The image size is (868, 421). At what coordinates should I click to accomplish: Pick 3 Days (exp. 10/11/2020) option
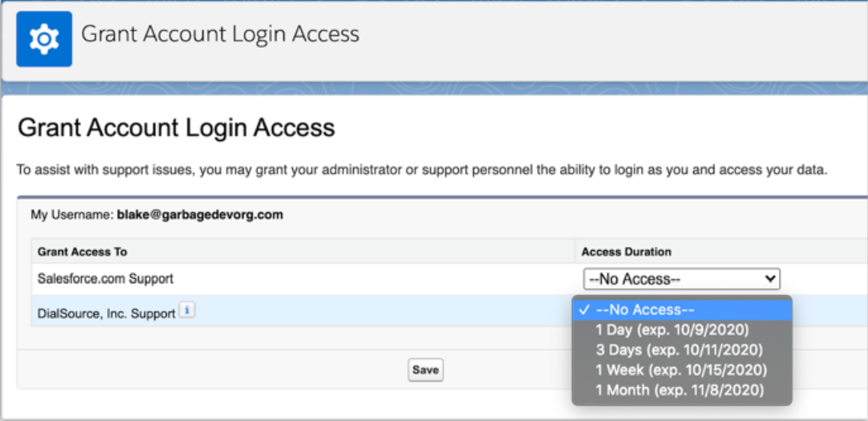pos(678,350)
